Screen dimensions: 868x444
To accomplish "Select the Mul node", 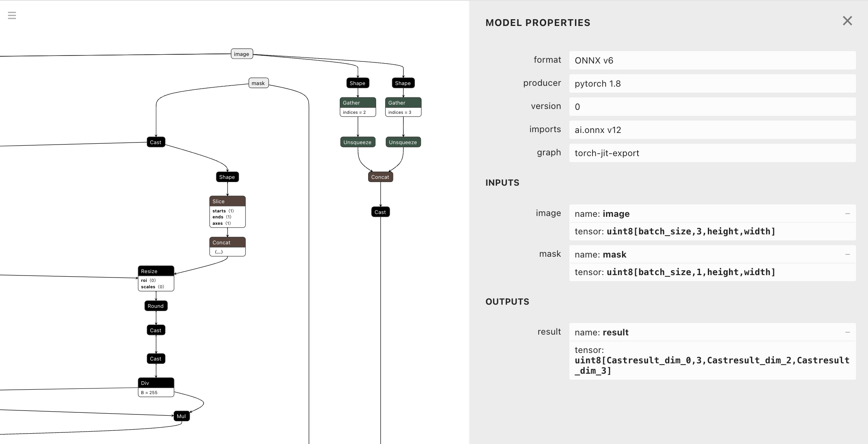I will [x=182, y=416].
